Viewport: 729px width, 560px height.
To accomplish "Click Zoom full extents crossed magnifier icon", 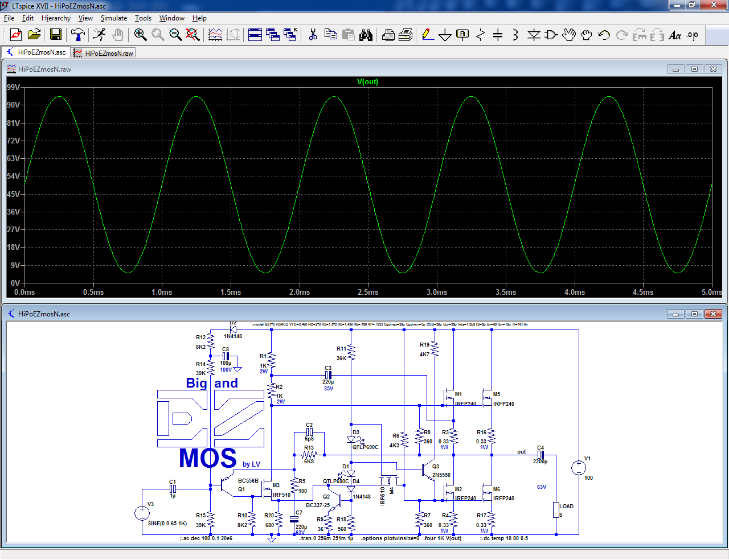I will coord(193,35).
